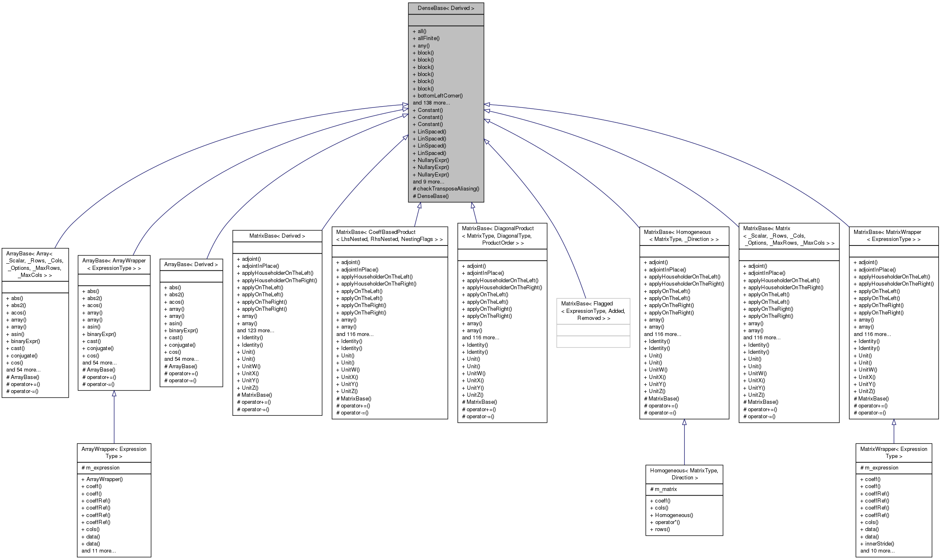
Task: Open MatrixBase< Matrix < _Scalar, _Rows > header
Action: pyautogui.click(x=789, y=236)
